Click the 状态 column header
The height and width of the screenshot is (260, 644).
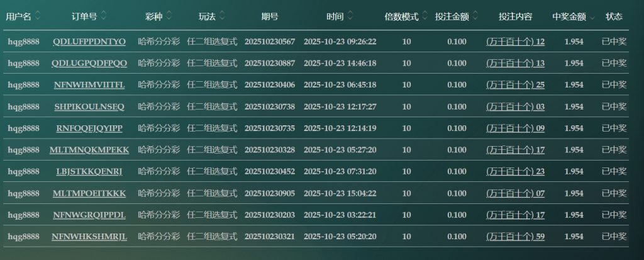[x=614, y=16]
